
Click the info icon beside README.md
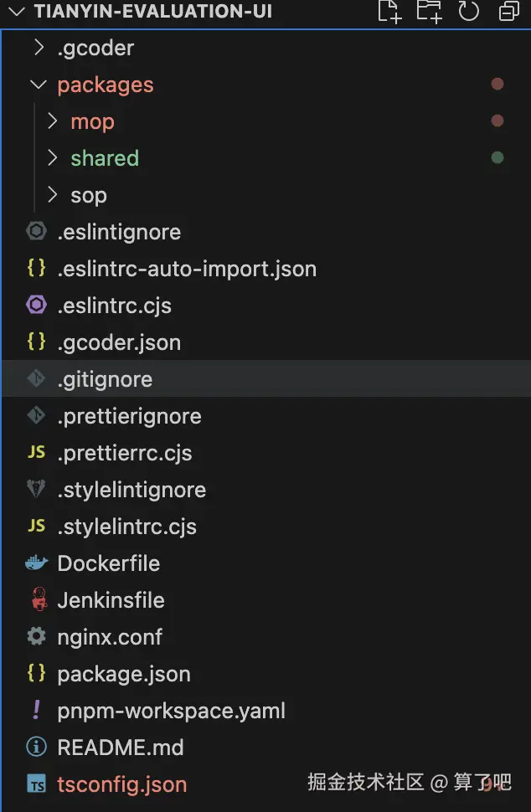point(36,748)
